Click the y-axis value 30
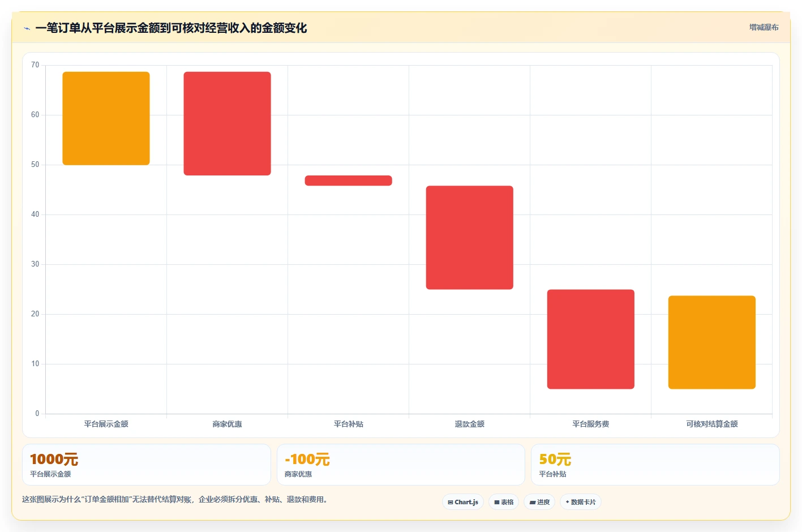The width and height of the screenshot is (802, 532). [x=35, y=264]
